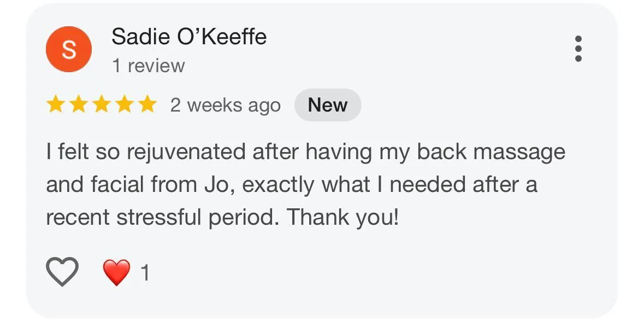Click the "1 review" text under the name

pyautogui.click(x=148, y=66)
